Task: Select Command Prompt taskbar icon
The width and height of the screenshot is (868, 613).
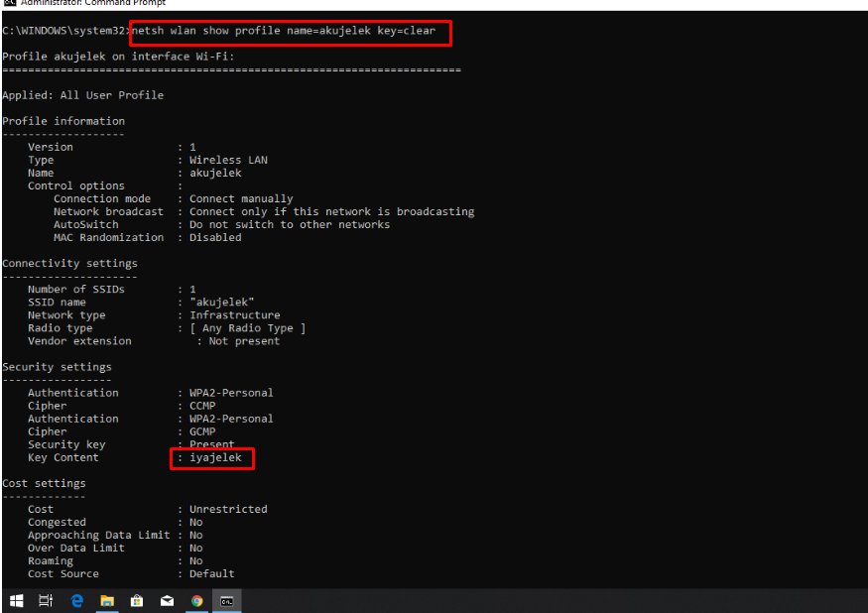Action: coord(227,601)
